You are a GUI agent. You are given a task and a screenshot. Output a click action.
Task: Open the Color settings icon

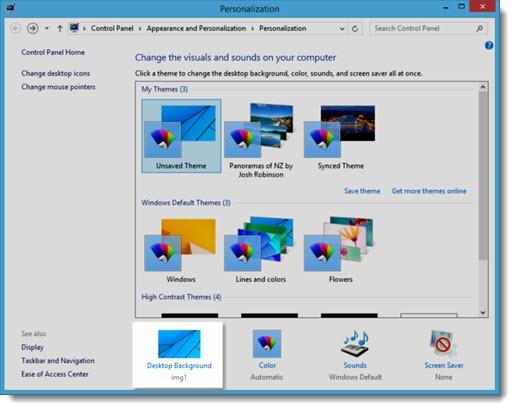(267, 344)
